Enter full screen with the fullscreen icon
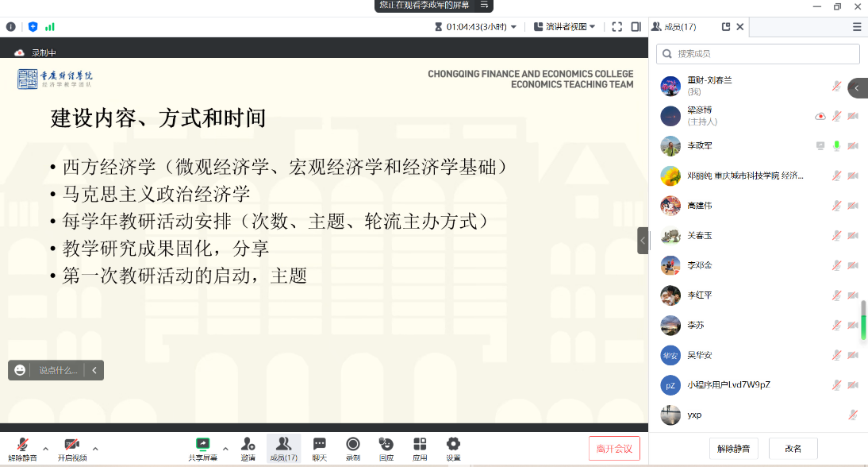Image resolution: width=868 pixels, height=467 pixels. (617, 26)
